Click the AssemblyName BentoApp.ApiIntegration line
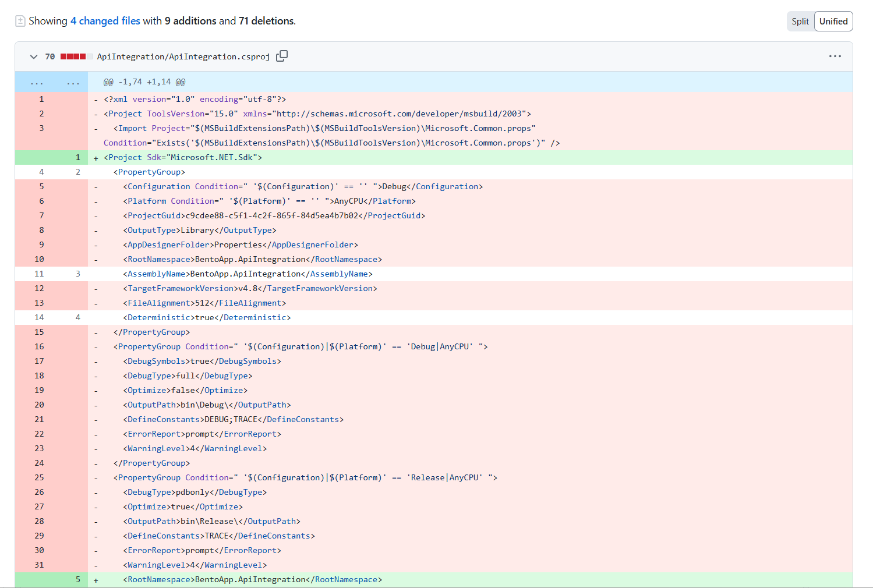This screenshot has height=588, width=873. [470, 274]
